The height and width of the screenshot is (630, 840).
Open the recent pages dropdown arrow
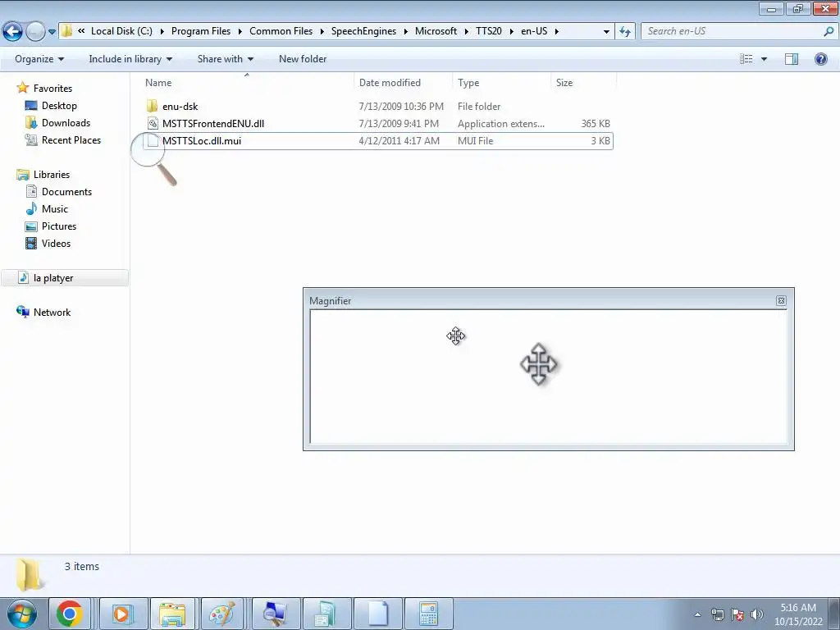(52, 32)
